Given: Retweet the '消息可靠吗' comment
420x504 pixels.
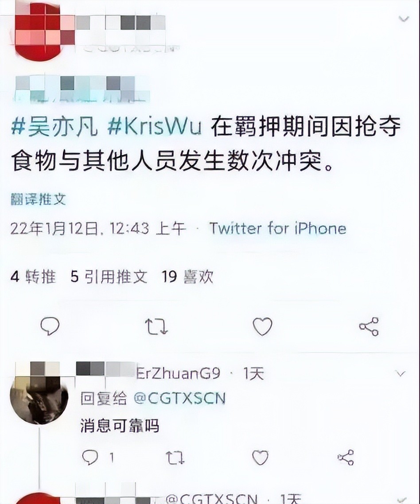Looking at the screenshot, I should (175, 457).
